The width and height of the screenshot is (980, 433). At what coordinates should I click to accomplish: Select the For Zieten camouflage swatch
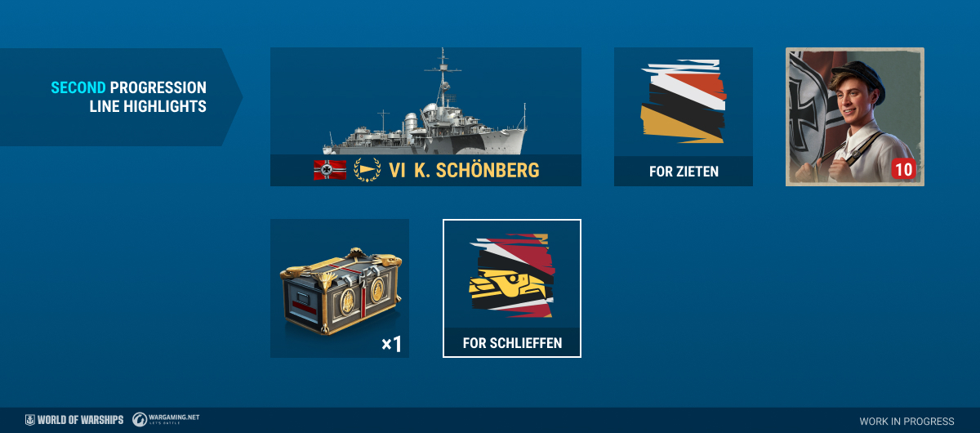683,101
